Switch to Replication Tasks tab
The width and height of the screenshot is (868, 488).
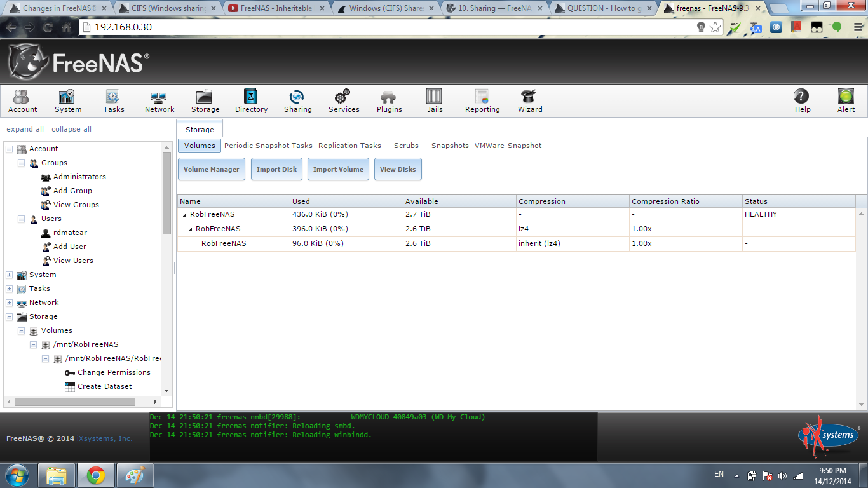[349, 146]
